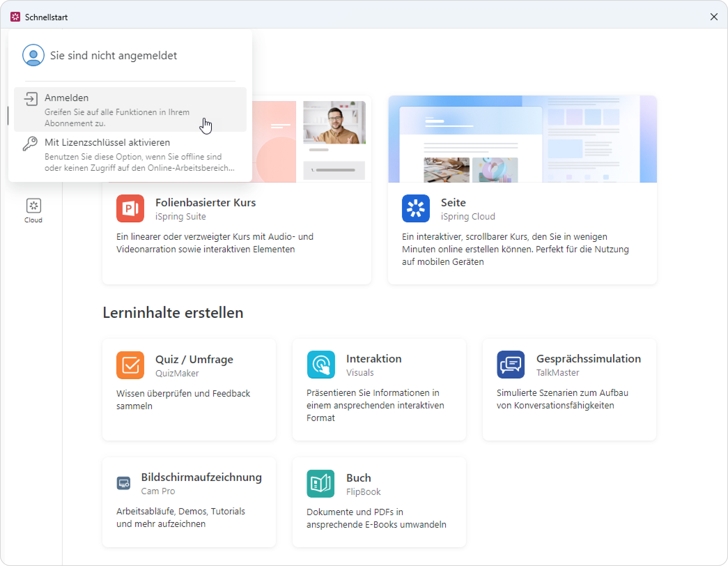Click the QuizMaker checkbox icon
This screenshot has height=566, width=728.
pyautogui.click(x=130, y=365)
